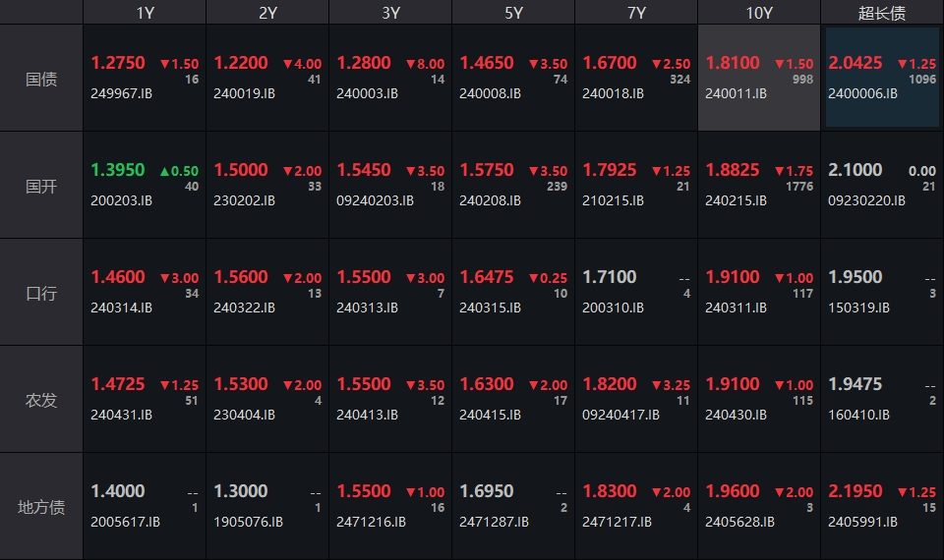Select the 国债 row label

(x=41, y=79)
